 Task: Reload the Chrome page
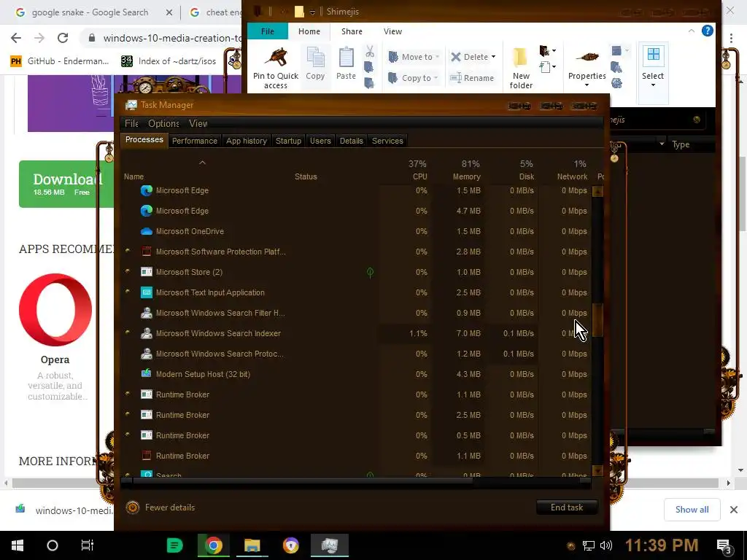[x=63, y=38]
